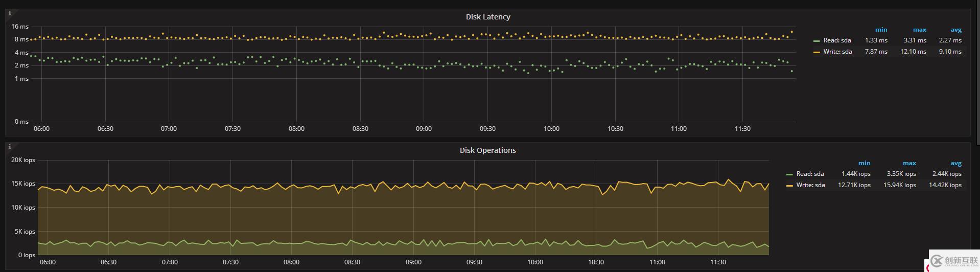This screenshot has width=980, height=272.
Task: Sort Disk Operations legend by avg column
Action: tap(956, 163)
